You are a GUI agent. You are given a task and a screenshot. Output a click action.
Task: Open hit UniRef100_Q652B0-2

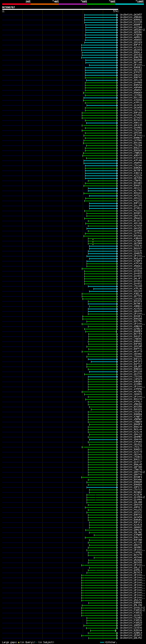pos(132,30)
